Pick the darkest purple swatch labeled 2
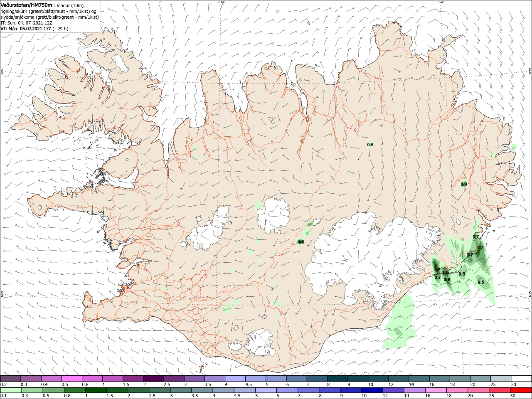The image size is (532, 399). point(153,379)
